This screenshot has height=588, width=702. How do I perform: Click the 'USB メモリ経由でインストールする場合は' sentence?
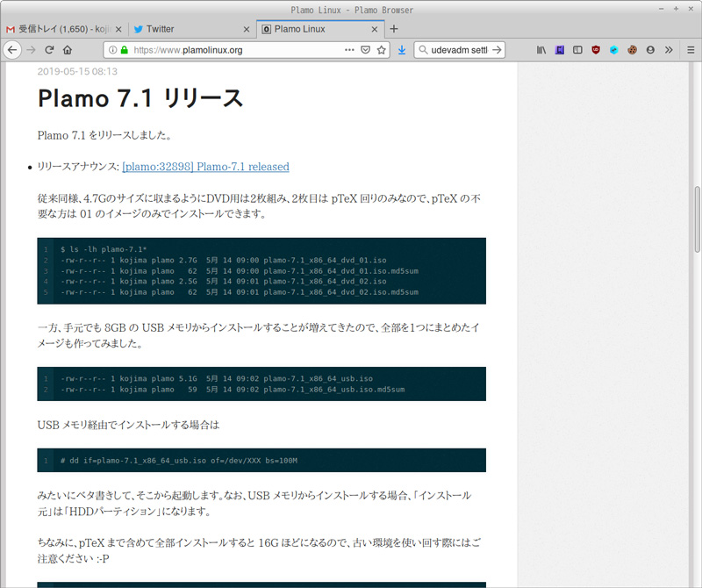tap(128, 425)
